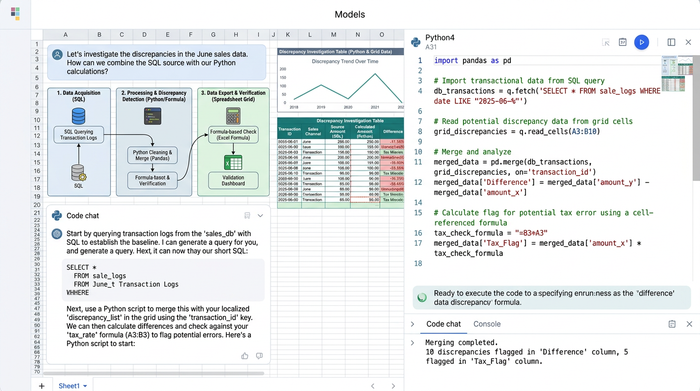This screenshot has height=391, width=700.
Task: Click the arrow icon left of the calendar icon
Action: [606, 42]
